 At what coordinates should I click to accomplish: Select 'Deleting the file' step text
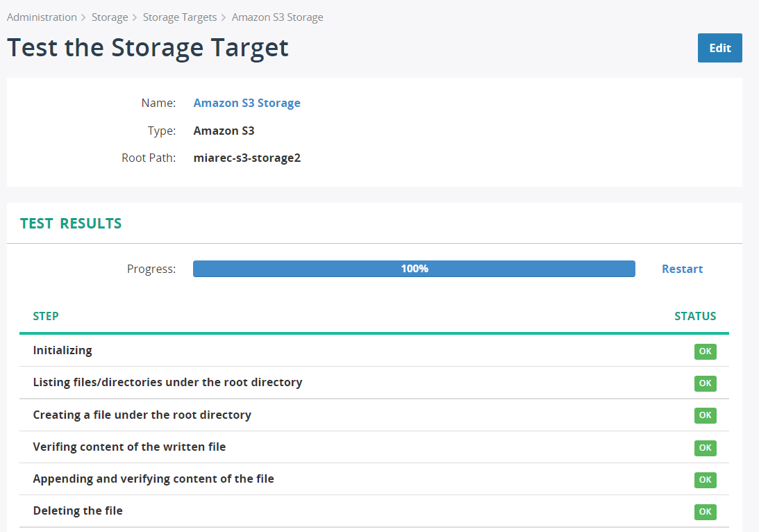pos(78,510)
